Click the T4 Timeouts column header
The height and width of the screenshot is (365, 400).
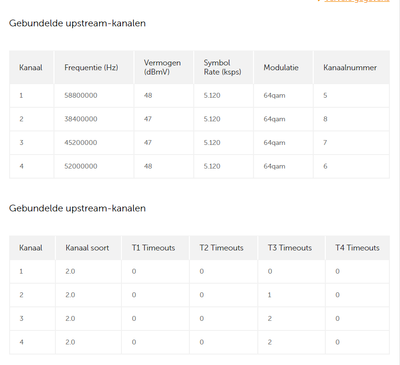[x=357, y=248]
